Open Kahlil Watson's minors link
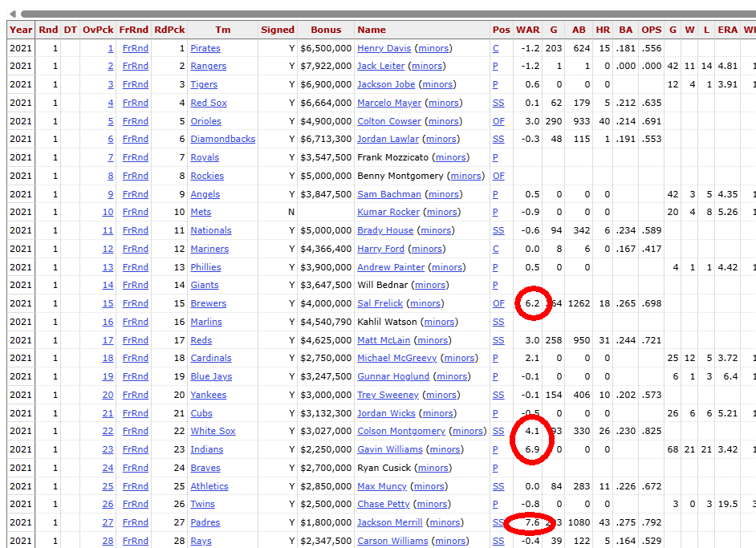Viewport: 756px width, 548px height. pos(439,322)
